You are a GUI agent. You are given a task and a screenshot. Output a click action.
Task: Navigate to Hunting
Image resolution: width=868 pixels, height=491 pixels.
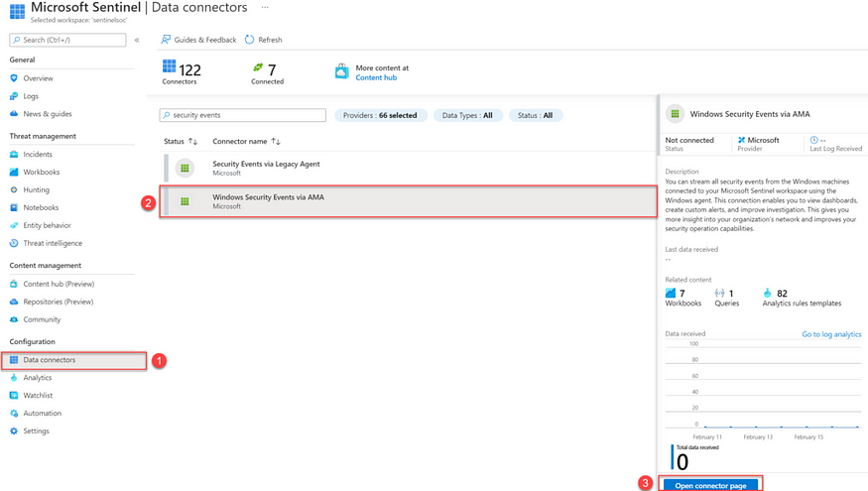(36, 189)
